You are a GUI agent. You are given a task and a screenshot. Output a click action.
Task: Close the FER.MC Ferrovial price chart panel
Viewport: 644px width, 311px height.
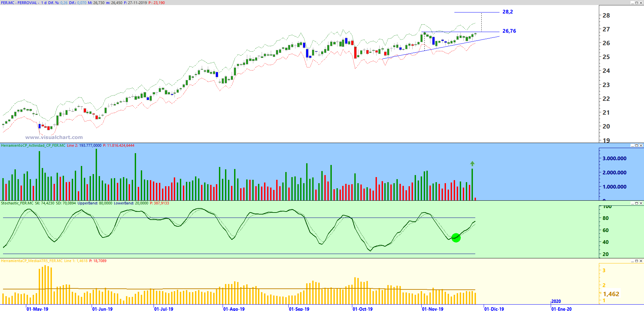tap(641, 3)
